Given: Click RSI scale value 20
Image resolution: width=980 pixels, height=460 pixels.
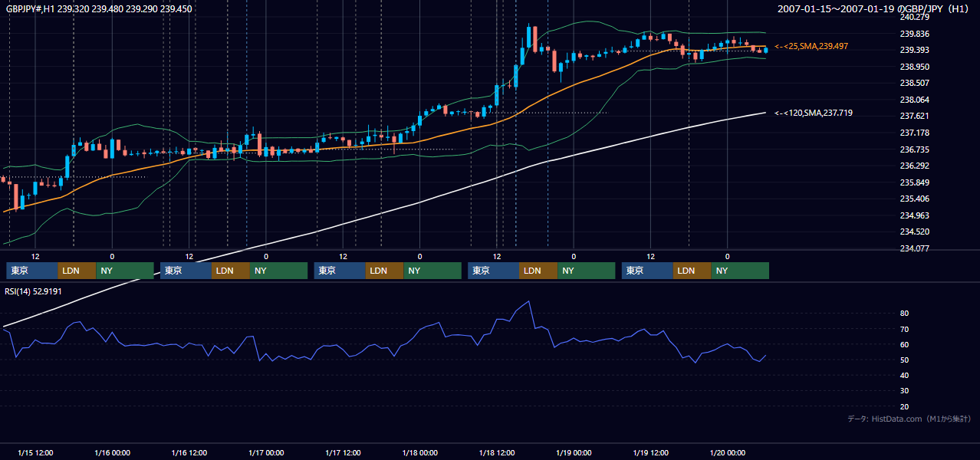Looking at the screenshot, I should [905, 406].
